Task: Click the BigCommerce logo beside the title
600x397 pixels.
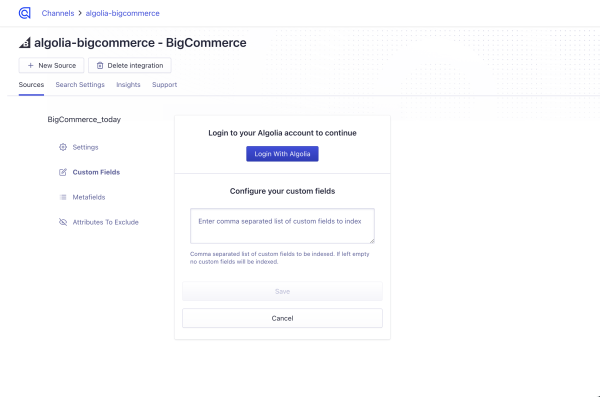Action: (x=25, y=42)
